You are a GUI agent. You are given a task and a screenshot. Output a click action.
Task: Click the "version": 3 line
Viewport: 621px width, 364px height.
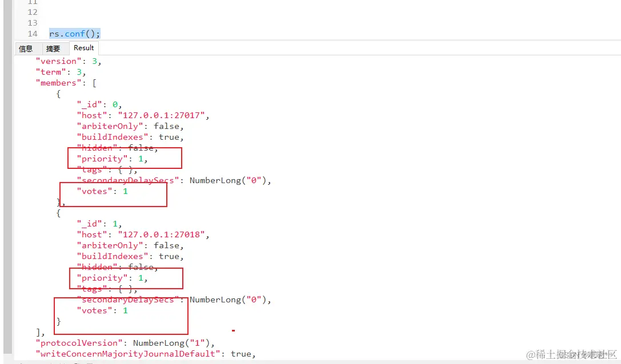69,61
